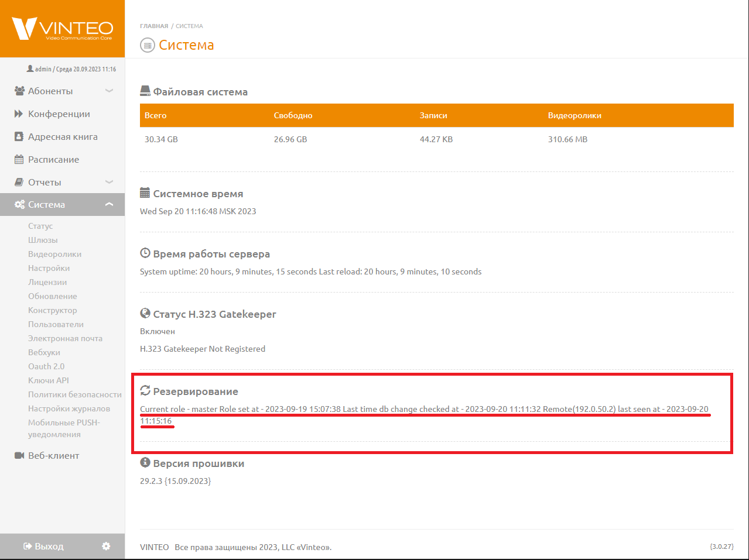The height and width of the screenshot is (560, 749).
Task: Select the Электронная почта submenu item
Action: (66, 338)
